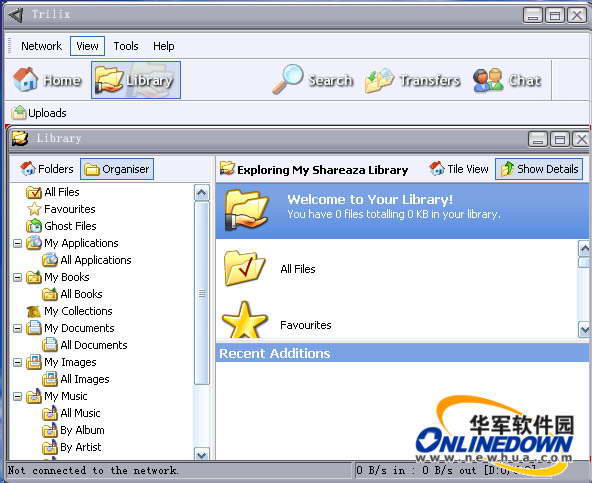Open the large All Files folder thumbnail
The image size is (592, 483).
pos(245,269)
